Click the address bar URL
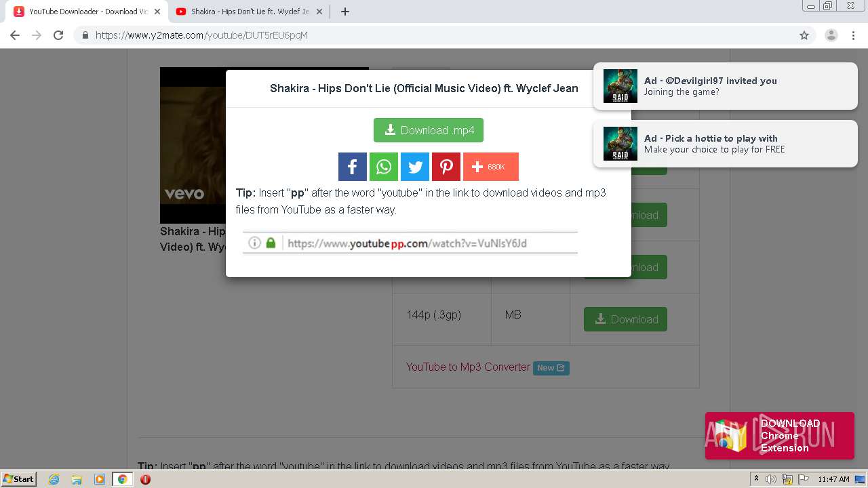 201,35
